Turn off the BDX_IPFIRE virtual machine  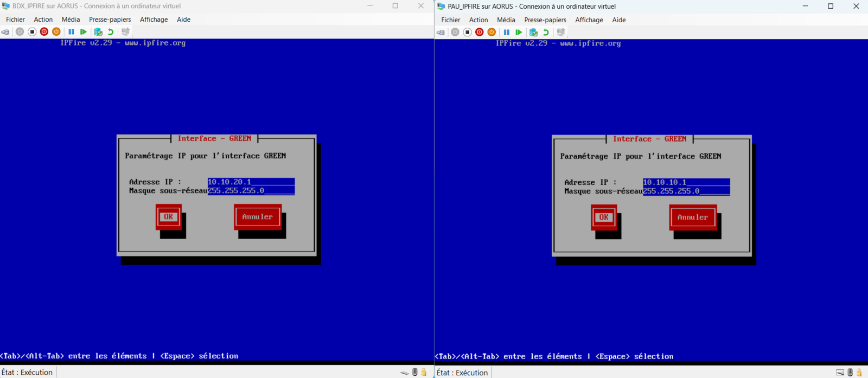(x=32, y=32)
